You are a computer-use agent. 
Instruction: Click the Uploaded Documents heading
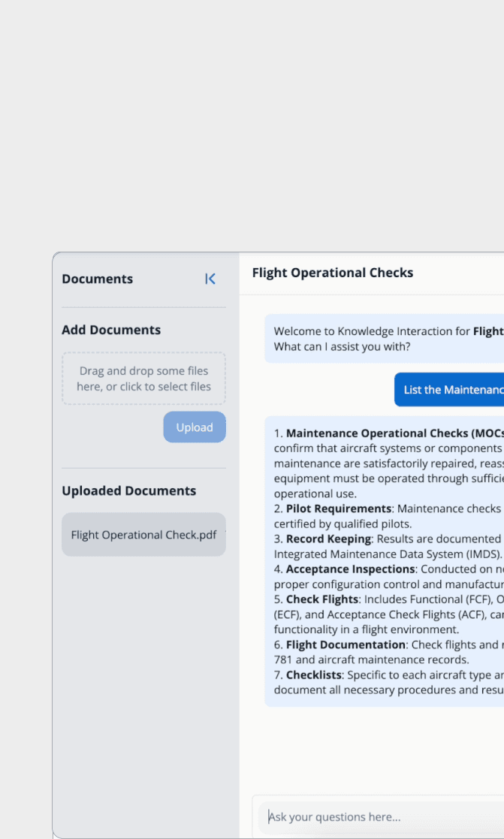(128, 490)
